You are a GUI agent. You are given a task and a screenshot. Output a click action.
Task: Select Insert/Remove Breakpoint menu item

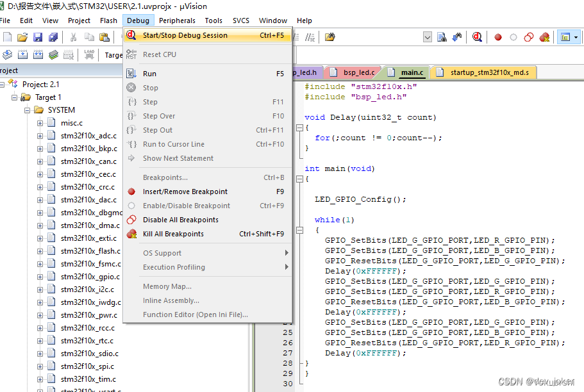coord(208,192)
